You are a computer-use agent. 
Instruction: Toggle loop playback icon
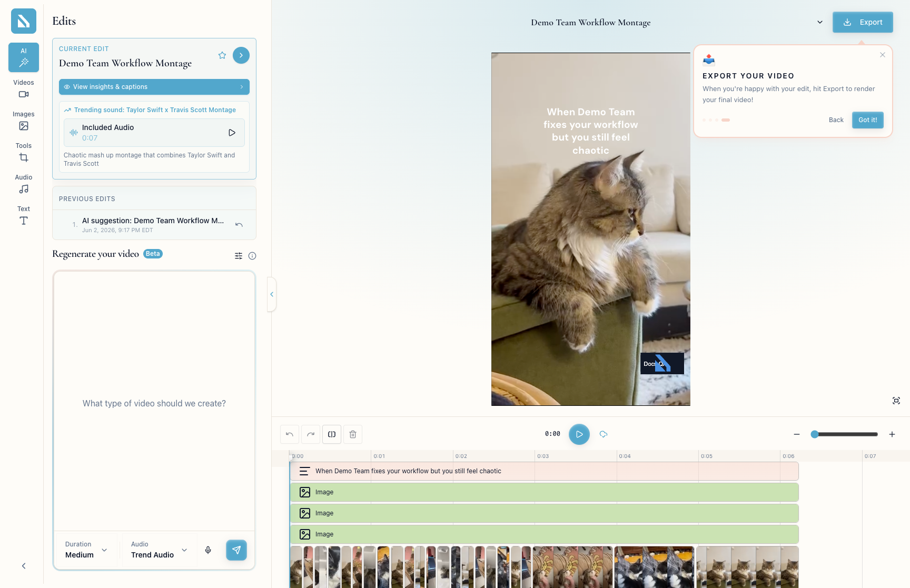[604, 434]
